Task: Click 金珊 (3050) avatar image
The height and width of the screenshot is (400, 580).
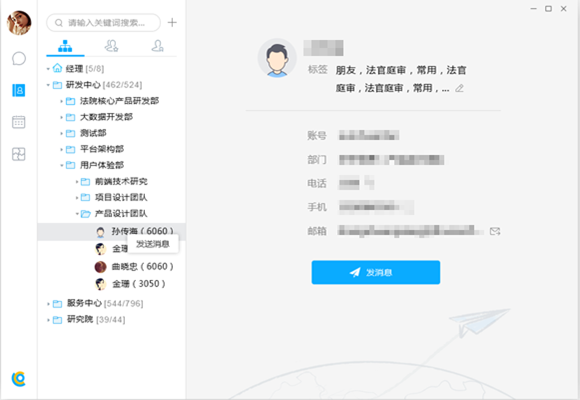Action: [100, 284]
